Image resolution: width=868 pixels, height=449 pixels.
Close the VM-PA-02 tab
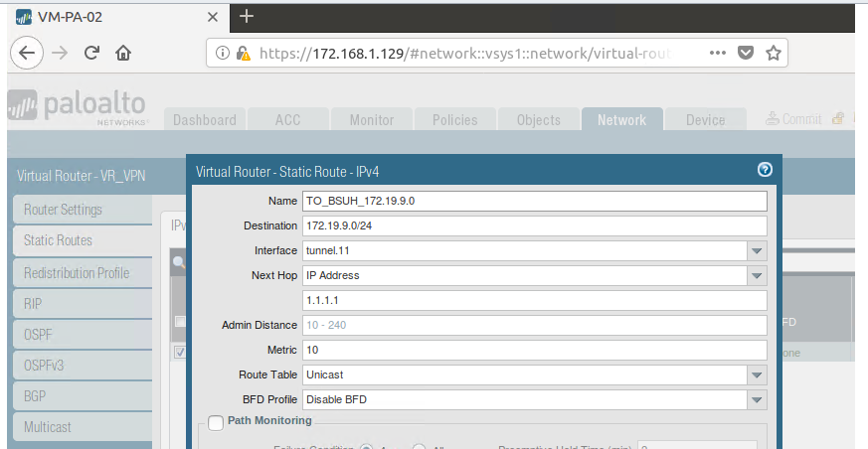[x=213, y=17]
